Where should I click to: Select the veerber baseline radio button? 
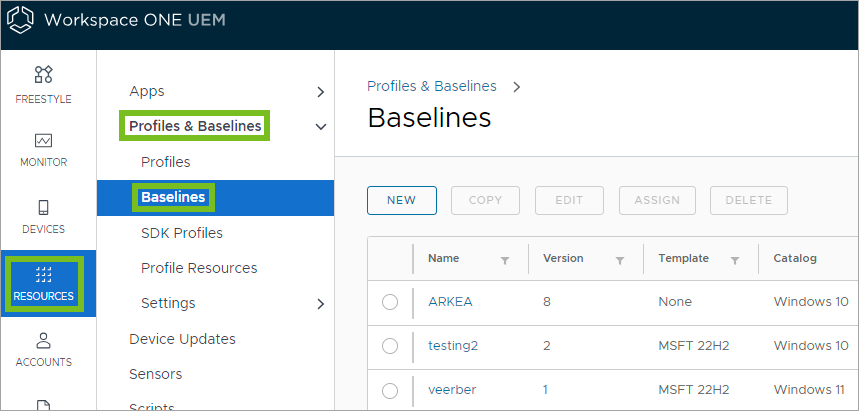[390, 390]
